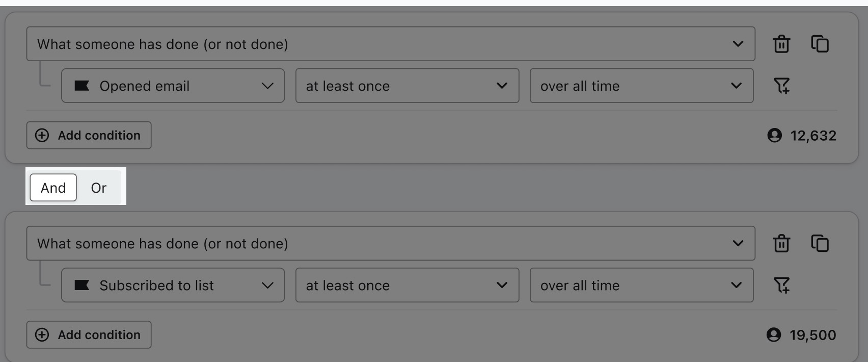Screen dimensions: 868x362
Task: Delete the Opened email condition group
Action: [781, 44]
